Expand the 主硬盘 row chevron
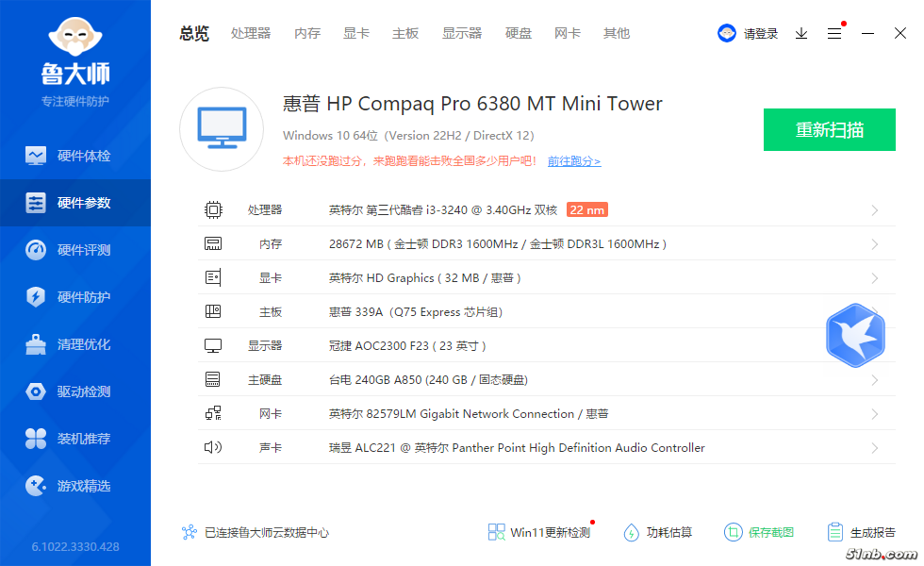924x566 pixels. coord(875,380)
